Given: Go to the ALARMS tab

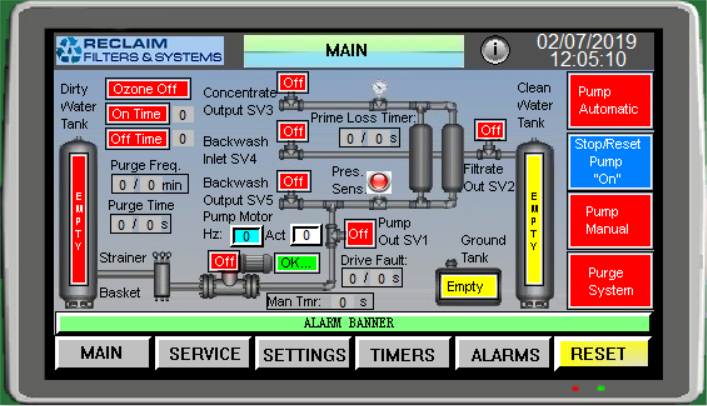Looking at the screenshot, I should tap(504, 354).
